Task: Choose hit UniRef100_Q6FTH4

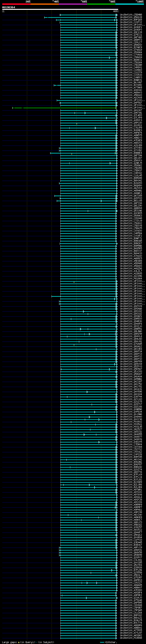Action: (131, 156)
